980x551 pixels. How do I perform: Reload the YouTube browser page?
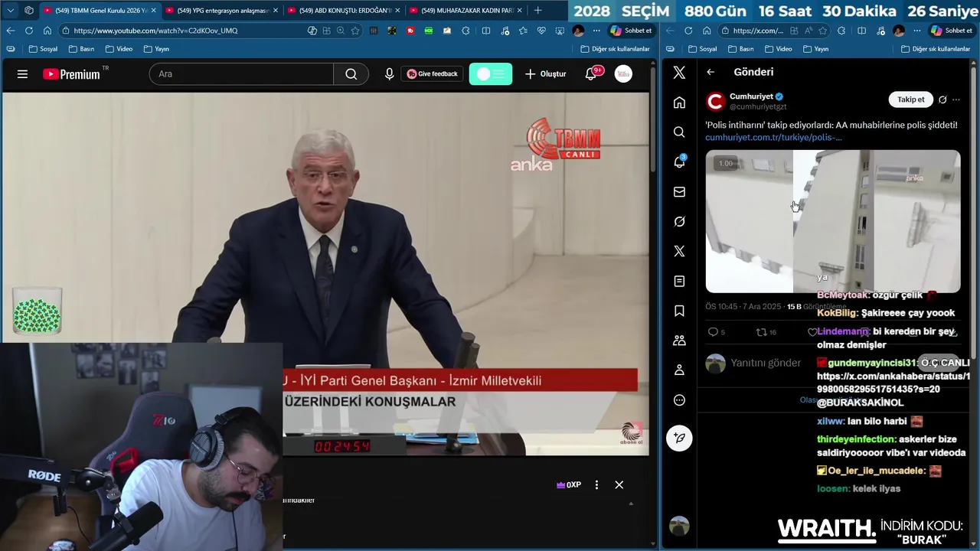pyautogui.click(x=28, y=31)
